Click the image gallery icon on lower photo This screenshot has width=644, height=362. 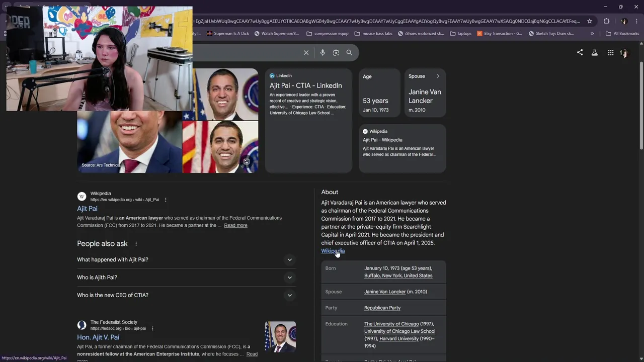tap(246, 162)
